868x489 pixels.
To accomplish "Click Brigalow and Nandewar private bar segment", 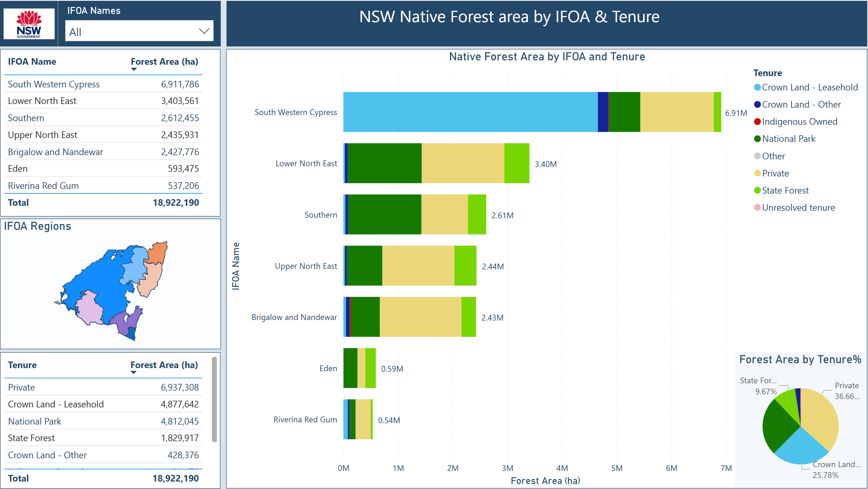I will coord(420,317).
